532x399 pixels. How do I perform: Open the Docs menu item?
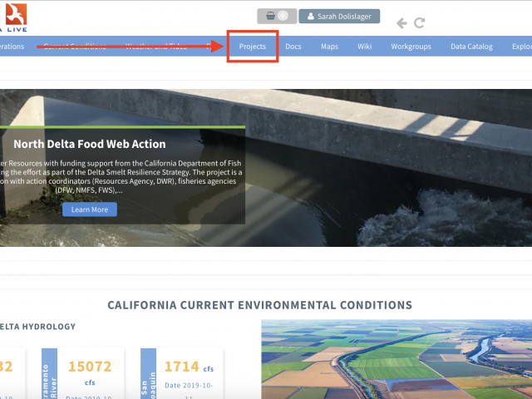[x=293, y=47]
